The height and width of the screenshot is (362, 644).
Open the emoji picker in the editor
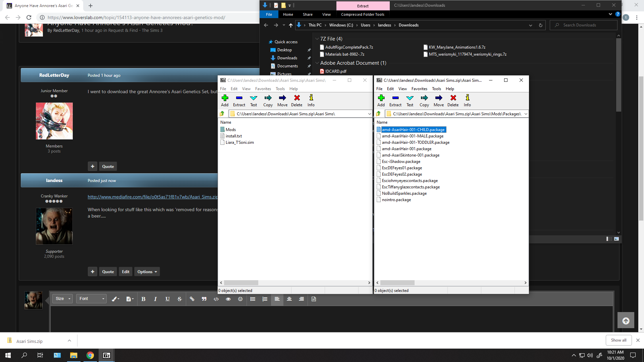pos(240,299)
